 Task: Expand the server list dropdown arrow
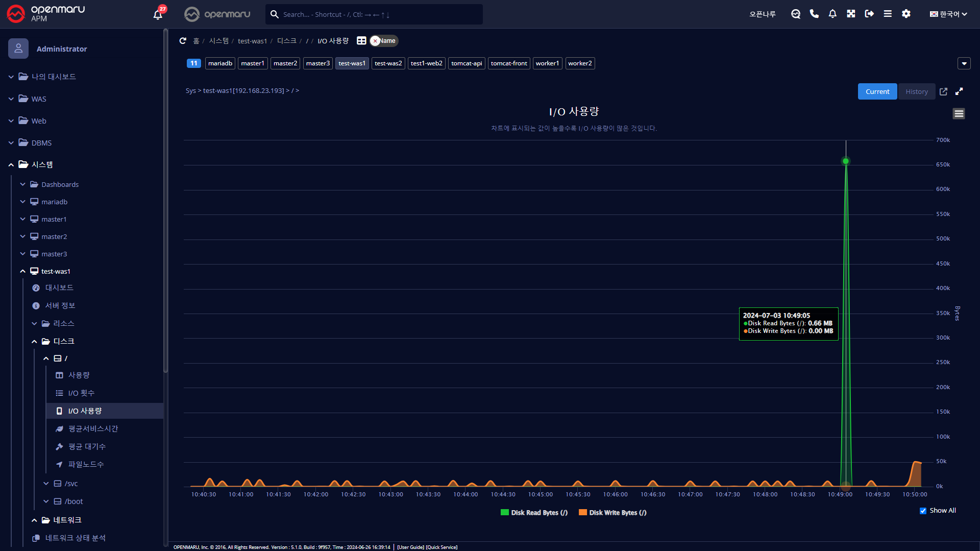[964, 64]
